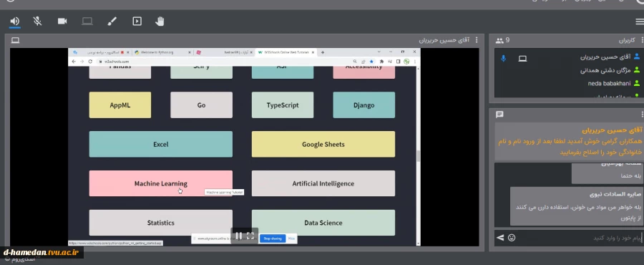Click the screen share laptop icon
The width and height of the screenshot is (644, 265).
coord(87,21)
